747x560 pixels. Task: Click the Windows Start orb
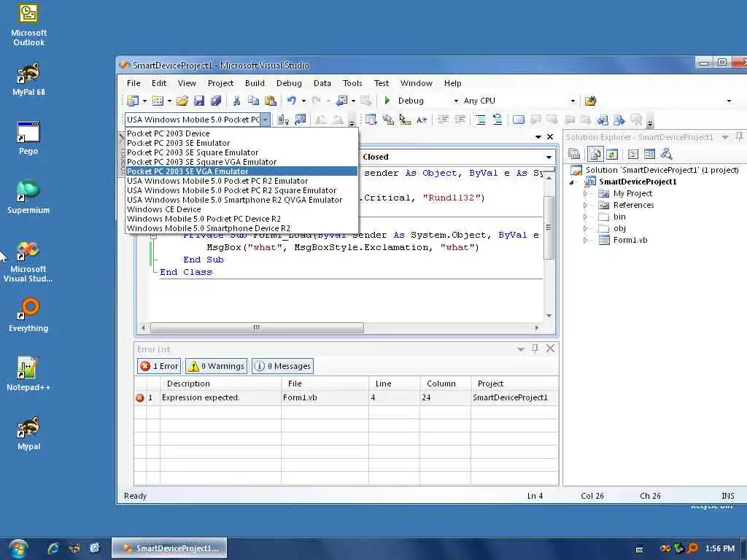[x=18, y=548]
